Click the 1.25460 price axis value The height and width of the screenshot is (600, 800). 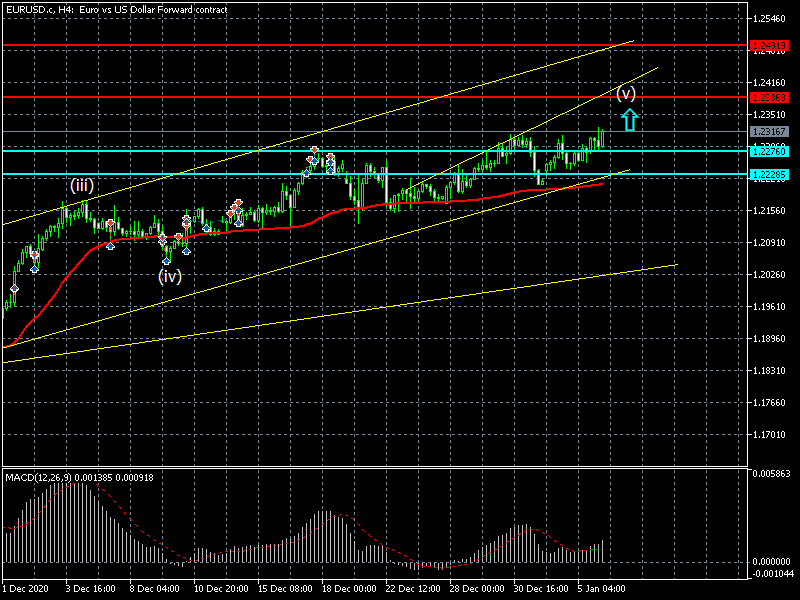click(x=772, y=19)
